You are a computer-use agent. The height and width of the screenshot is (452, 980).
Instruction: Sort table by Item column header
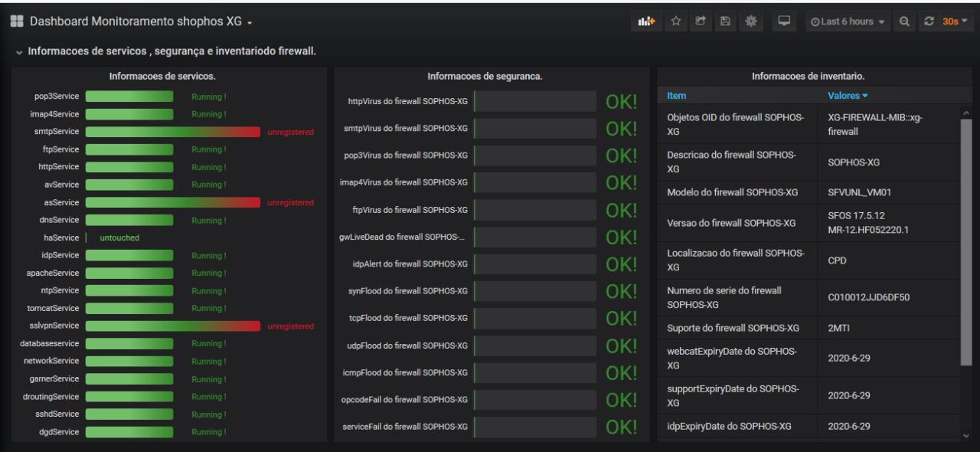[677, 96]
